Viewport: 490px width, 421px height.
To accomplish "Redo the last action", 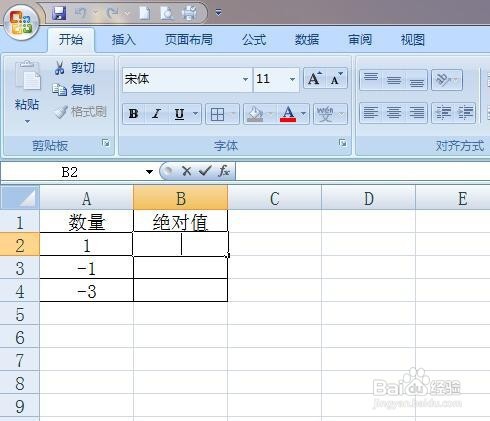I will [x=112, y=13].
